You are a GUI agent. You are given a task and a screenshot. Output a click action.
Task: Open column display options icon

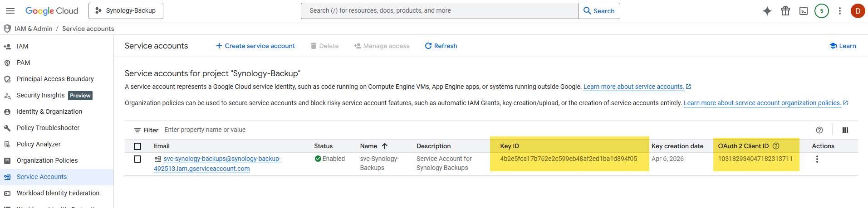tap(845, 130)
